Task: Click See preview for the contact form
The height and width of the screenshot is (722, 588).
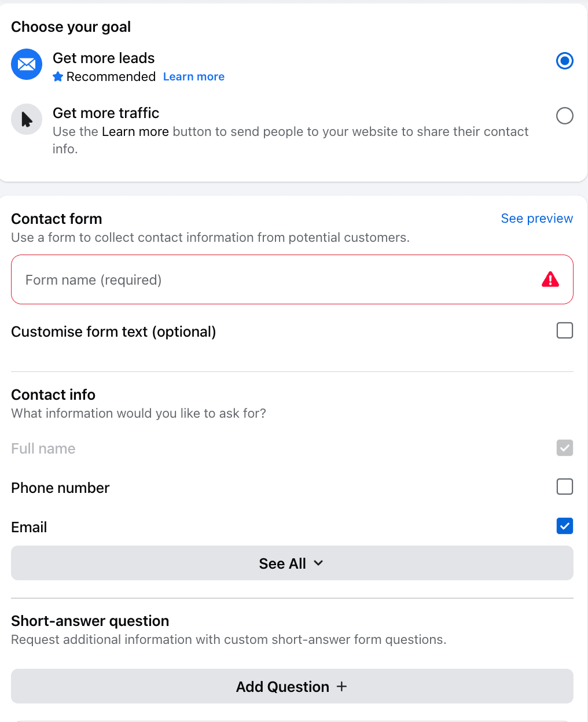Action: [x=536, y=219]
